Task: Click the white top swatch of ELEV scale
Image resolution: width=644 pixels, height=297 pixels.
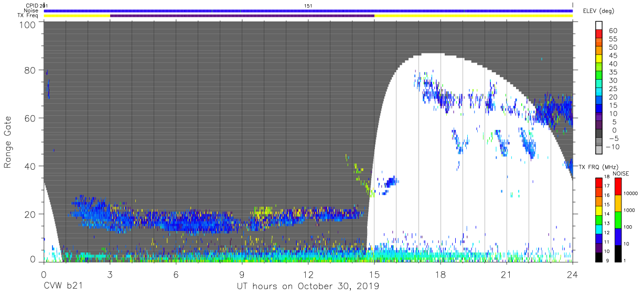Action: [599, 24]
